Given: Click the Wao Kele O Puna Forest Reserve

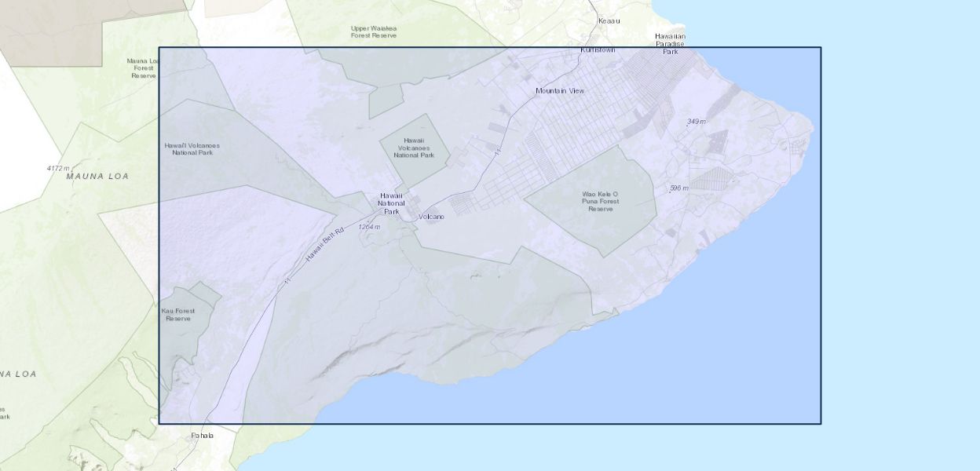Looking at the screenshot, I should point(600,201).
